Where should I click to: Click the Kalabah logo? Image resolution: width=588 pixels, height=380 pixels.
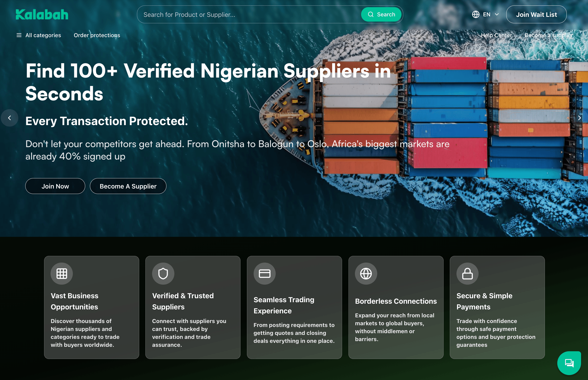tap(42, 15)
